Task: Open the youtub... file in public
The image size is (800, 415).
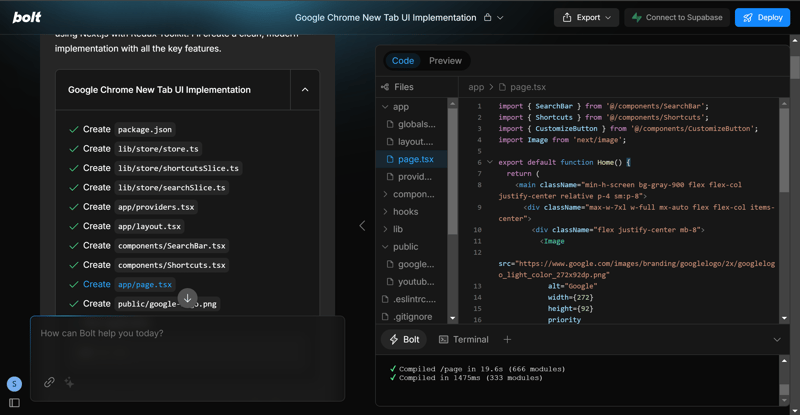Action: 412,282
